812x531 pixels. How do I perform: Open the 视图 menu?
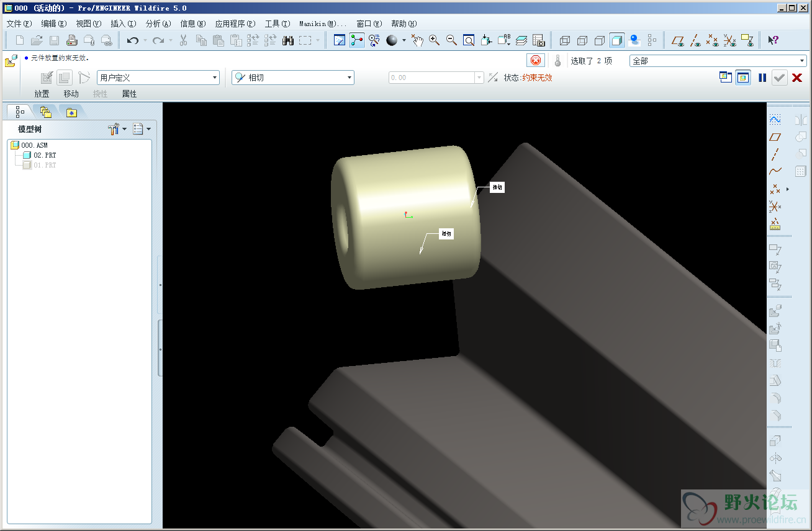coord(89,24)
